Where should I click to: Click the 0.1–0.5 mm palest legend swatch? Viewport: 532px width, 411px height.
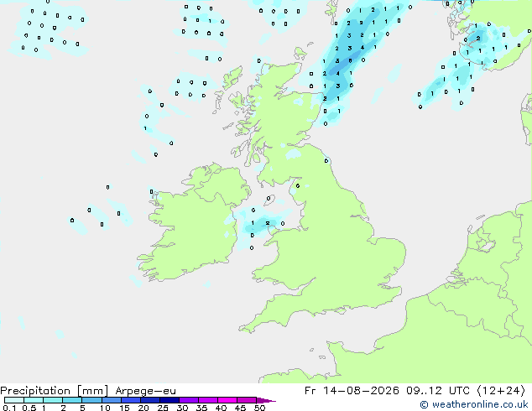[x=14, y=400]
